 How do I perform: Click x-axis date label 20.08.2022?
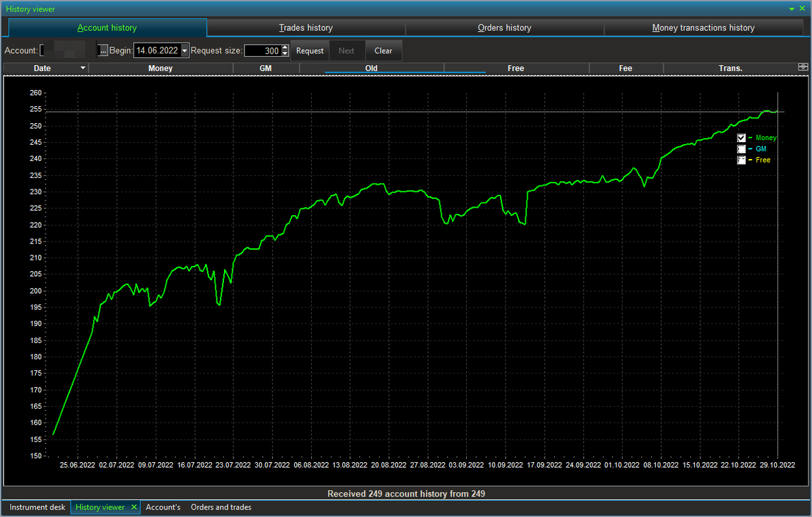[388, 466]
